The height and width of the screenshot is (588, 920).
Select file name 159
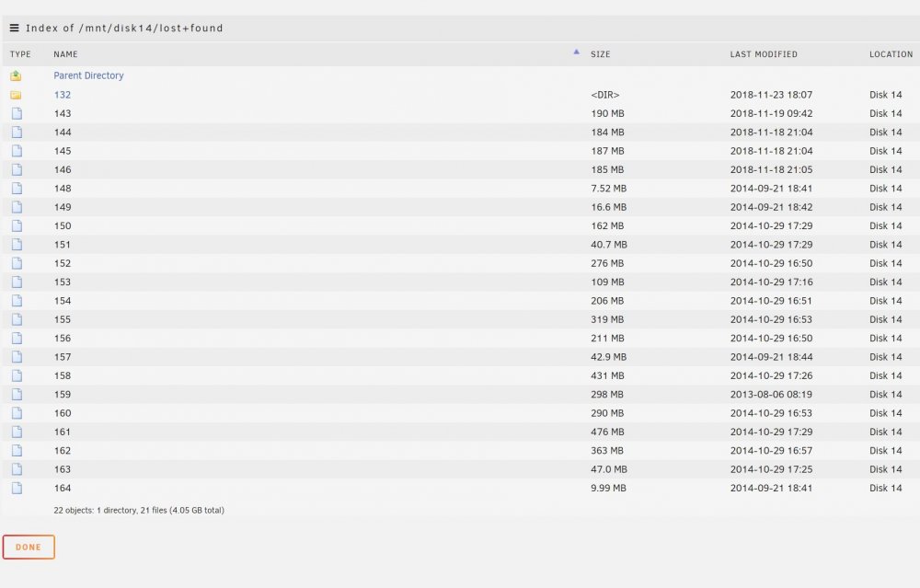pyautogui.click(x=63, y=395)
